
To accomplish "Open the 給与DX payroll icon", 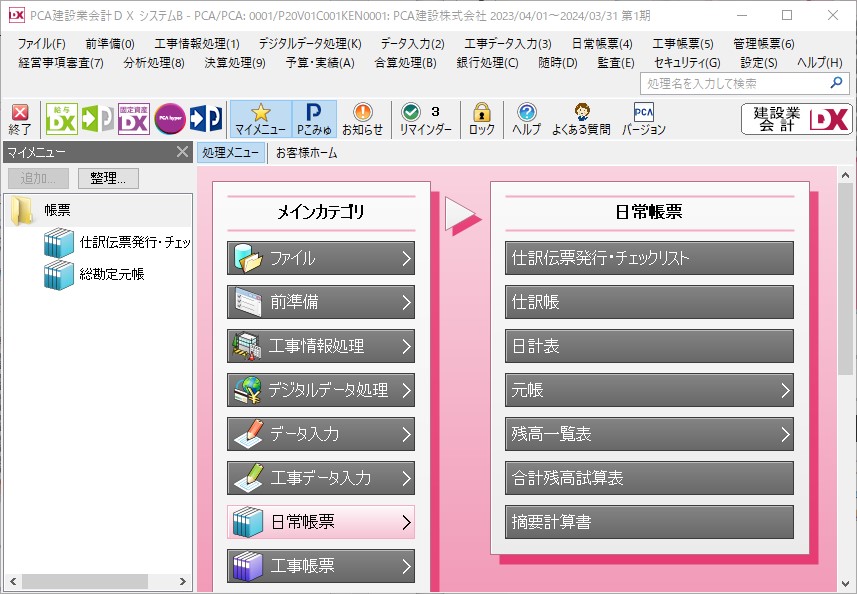I will pos(61,119).
